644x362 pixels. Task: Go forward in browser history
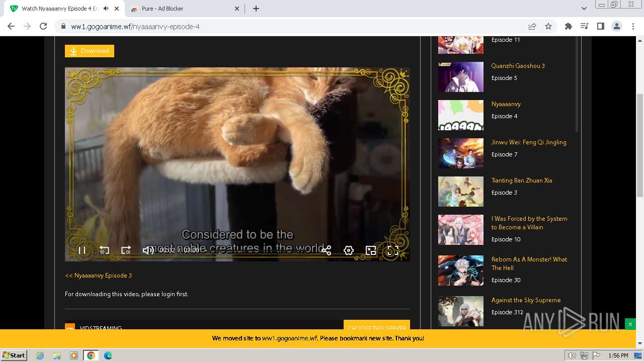(27, 26)
